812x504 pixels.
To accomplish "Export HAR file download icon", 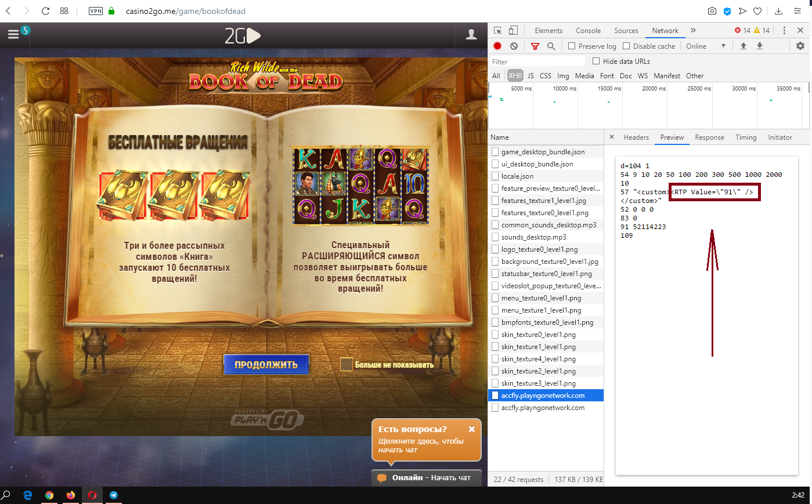I will 759,46.
